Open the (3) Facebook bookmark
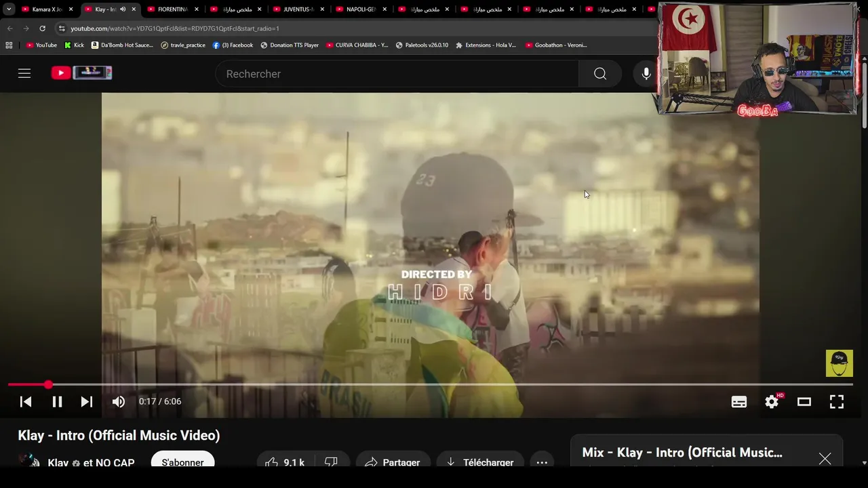 [233, 45]
